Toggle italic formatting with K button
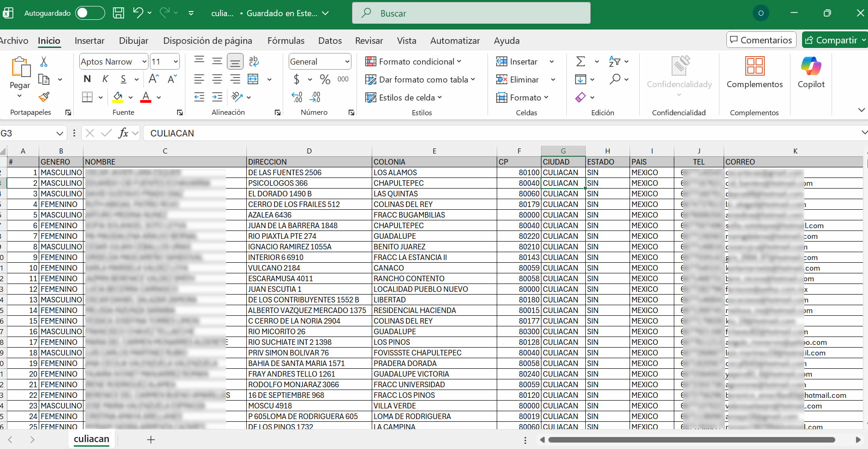 (105, 79)
